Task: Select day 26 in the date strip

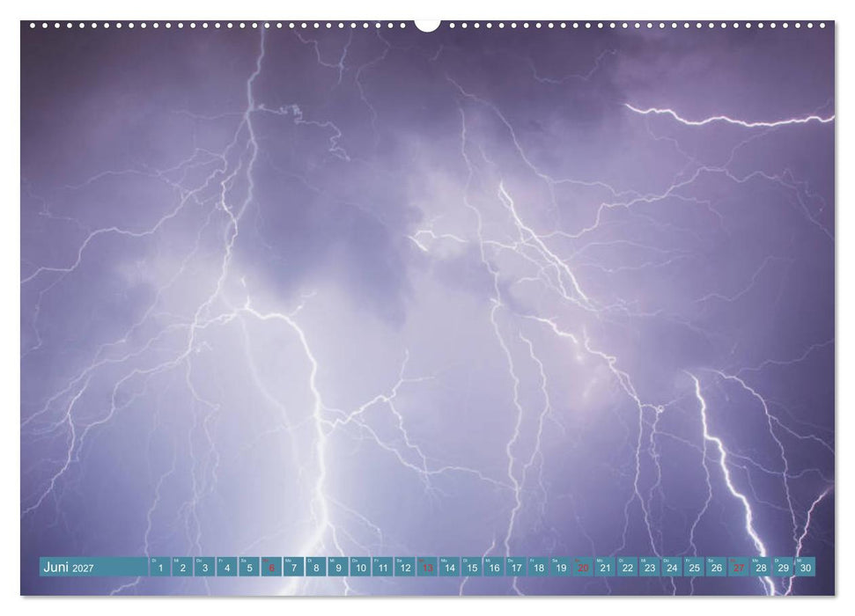Action: tap(717, 567)
